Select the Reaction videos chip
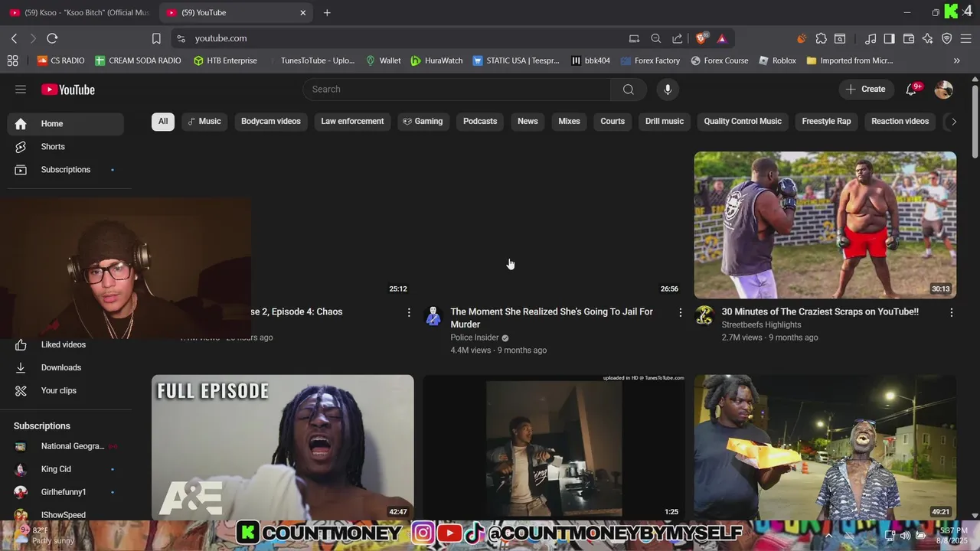 pyautogui.click(x=900, y=122)
